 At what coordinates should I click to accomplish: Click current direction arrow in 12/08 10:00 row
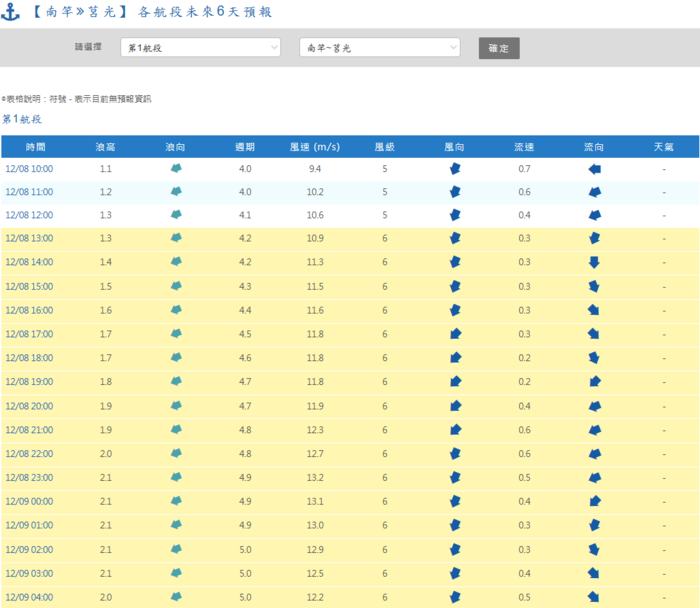(x=594, y=168)
